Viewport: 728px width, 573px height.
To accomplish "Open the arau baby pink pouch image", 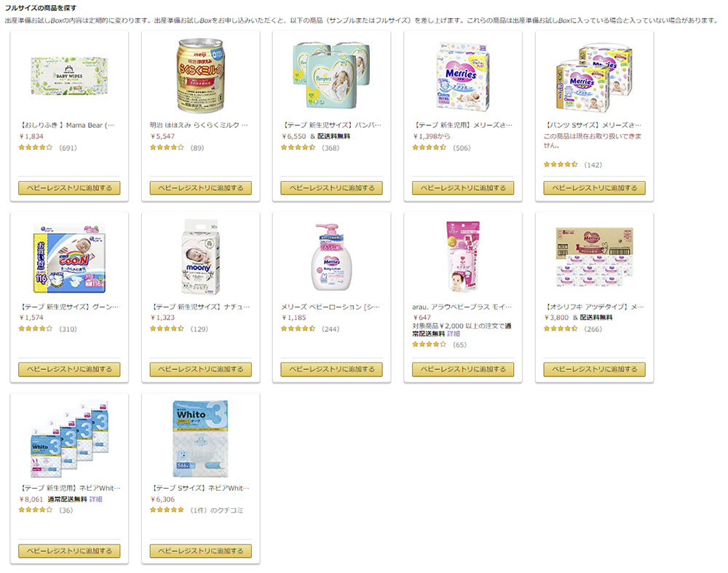I will click(463, 257).
